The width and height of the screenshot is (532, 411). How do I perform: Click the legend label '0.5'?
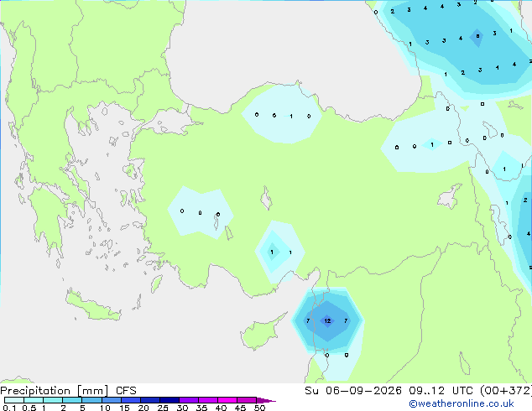(x=29, y=408)
